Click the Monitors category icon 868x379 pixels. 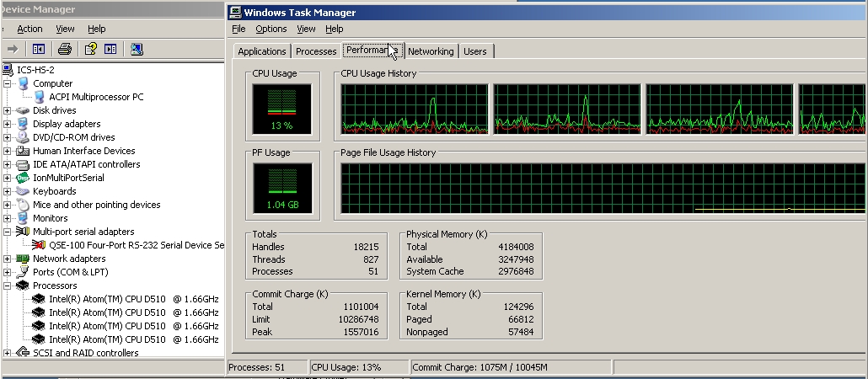pos(23,218)
